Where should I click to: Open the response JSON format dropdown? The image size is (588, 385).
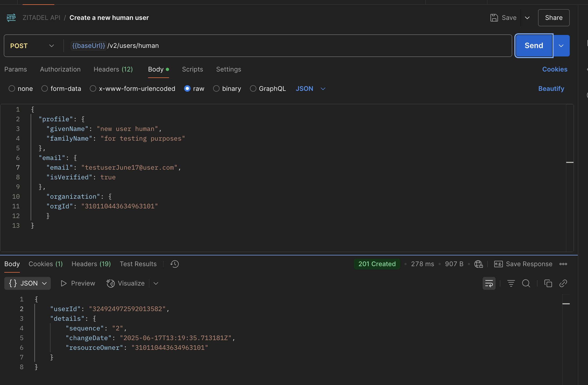(27, 283)
